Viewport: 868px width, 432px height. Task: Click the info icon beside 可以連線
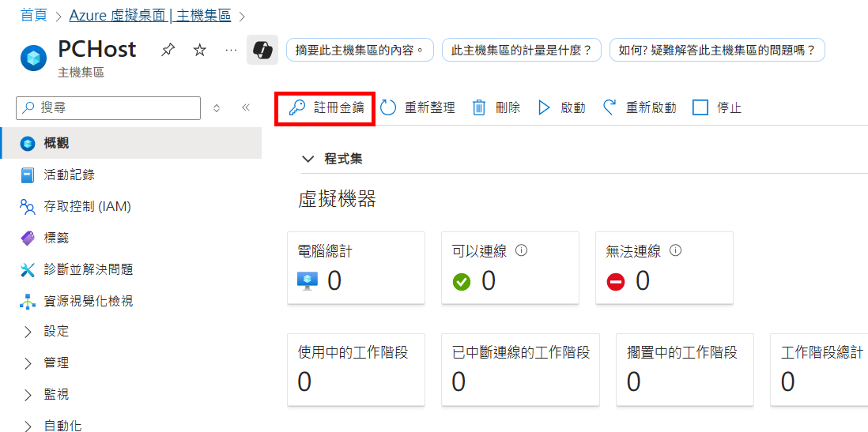click(521, 250)
